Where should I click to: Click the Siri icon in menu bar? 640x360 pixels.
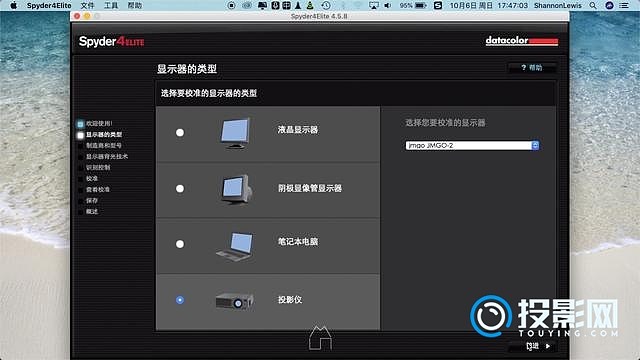click(609, 5)
